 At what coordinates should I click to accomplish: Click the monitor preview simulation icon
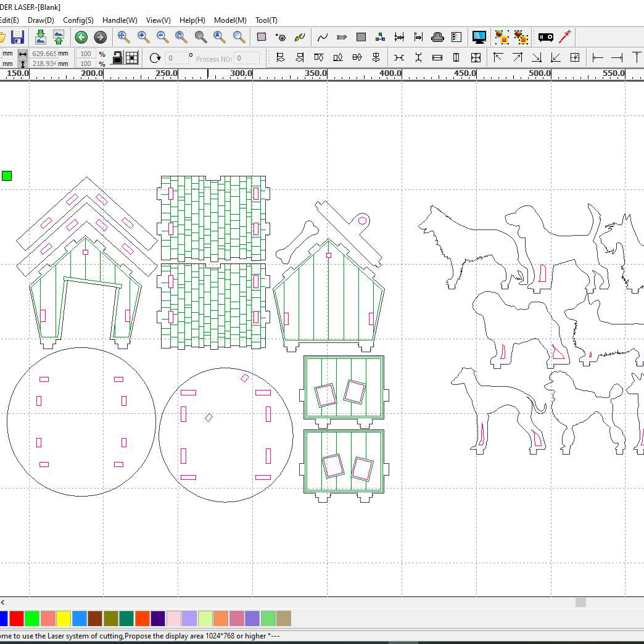coord(479,37)
